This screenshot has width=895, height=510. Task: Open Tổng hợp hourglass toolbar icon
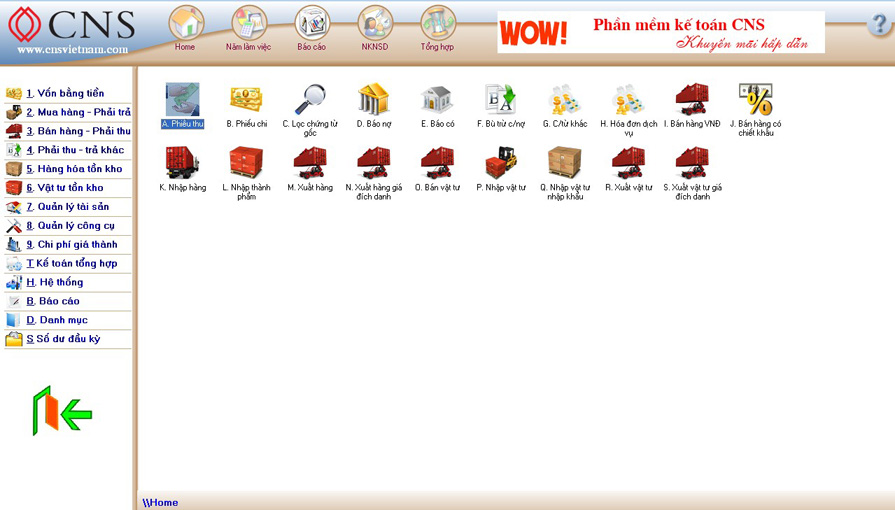(438, 29)
